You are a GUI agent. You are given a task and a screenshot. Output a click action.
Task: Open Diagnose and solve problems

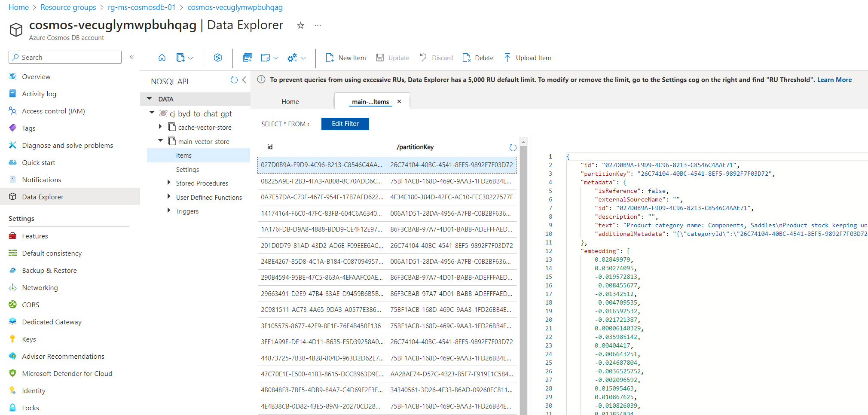click(67, 145)
